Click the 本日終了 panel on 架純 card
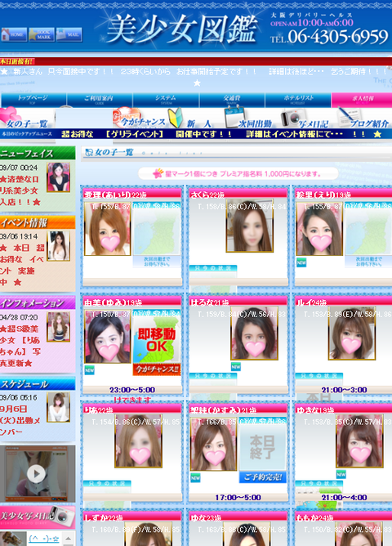392x546 pixels. (x=263, y=447)
